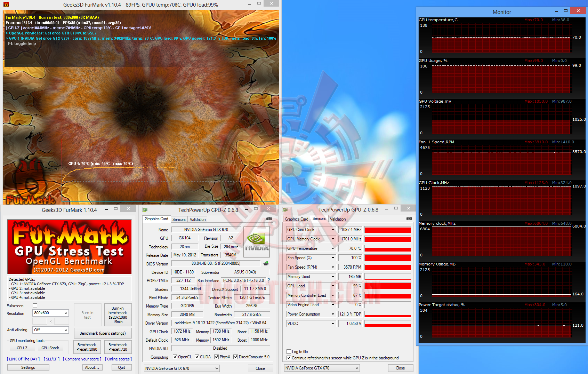Expand the GPU Memory Clock sensor dropdown

click(333, 239)
